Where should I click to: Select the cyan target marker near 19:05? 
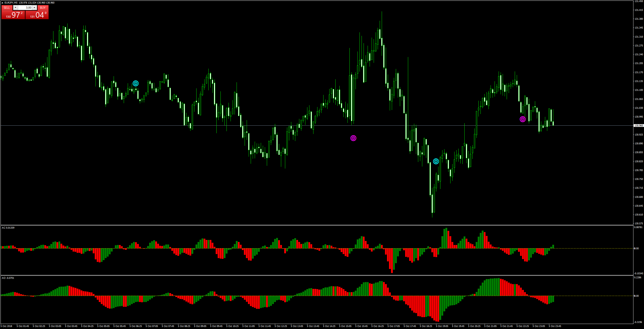(436, 161)
